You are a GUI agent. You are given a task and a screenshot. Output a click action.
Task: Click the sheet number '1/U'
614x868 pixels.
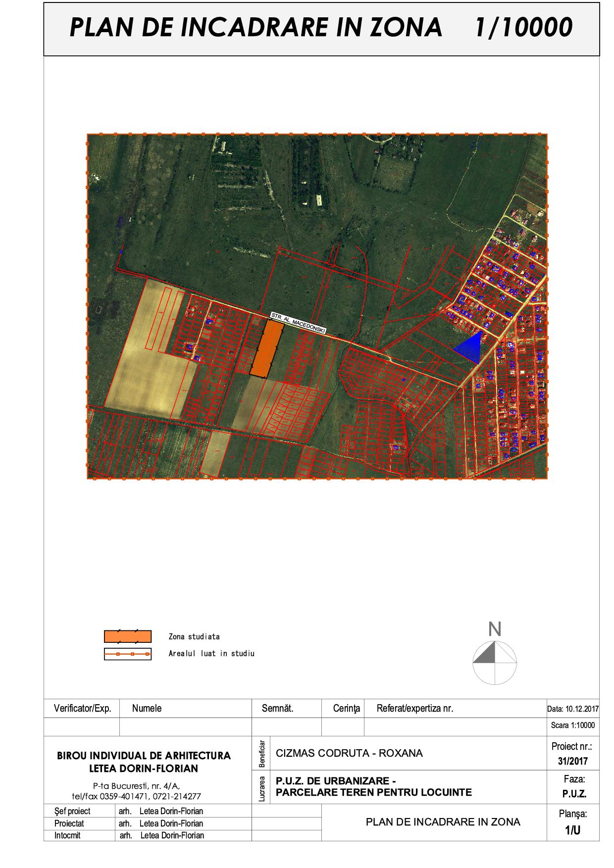click(572, 830)
